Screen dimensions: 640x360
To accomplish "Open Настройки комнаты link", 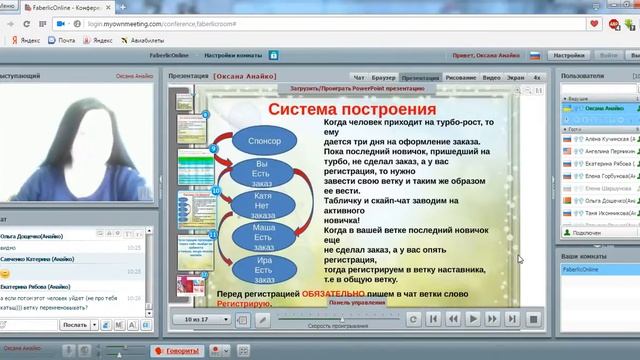I will coord(233,56).
